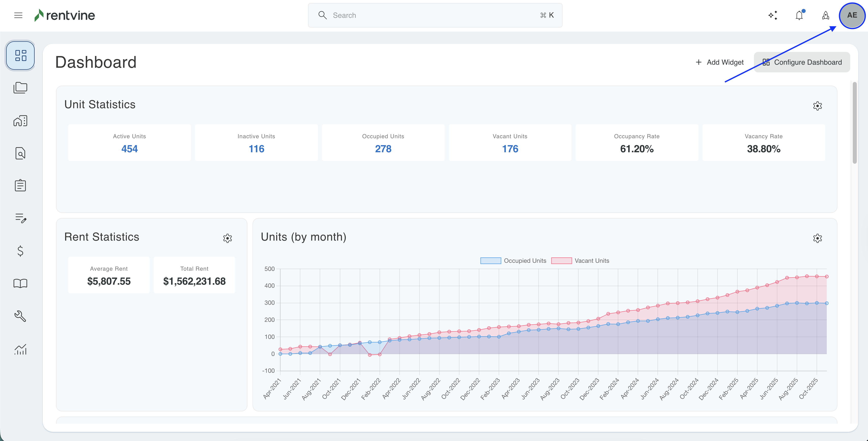Screen dimensions: 868x441
Task: Click the AI sparkles icon
Action: pos(773,16)
